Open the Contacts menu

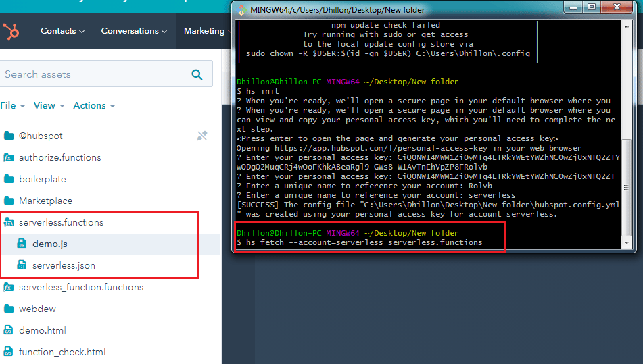tap(62, 31)
